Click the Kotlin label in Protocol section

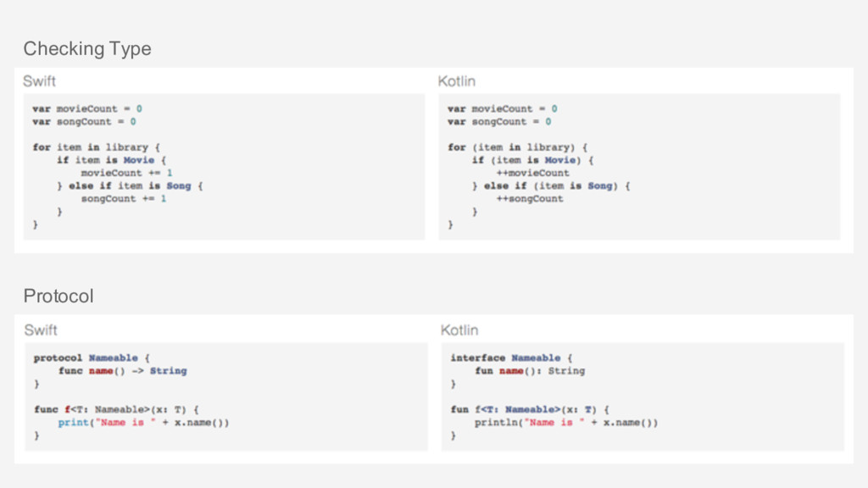click(x=459, y=330)
